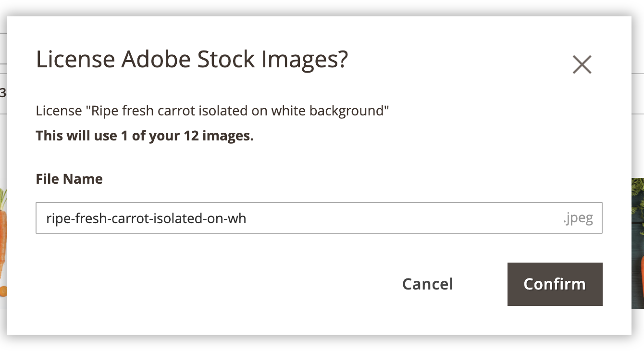
Task: Click the File Name heading label
Action: 69,178
